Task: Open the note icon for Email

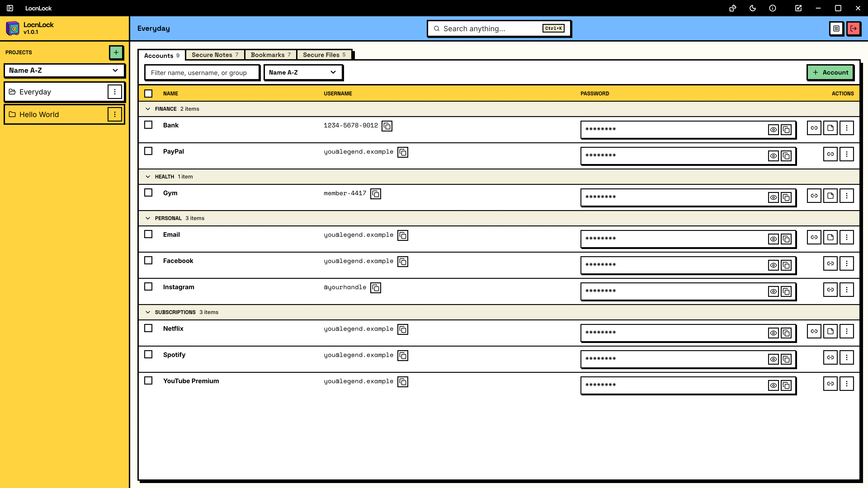Action: point(830,237)
